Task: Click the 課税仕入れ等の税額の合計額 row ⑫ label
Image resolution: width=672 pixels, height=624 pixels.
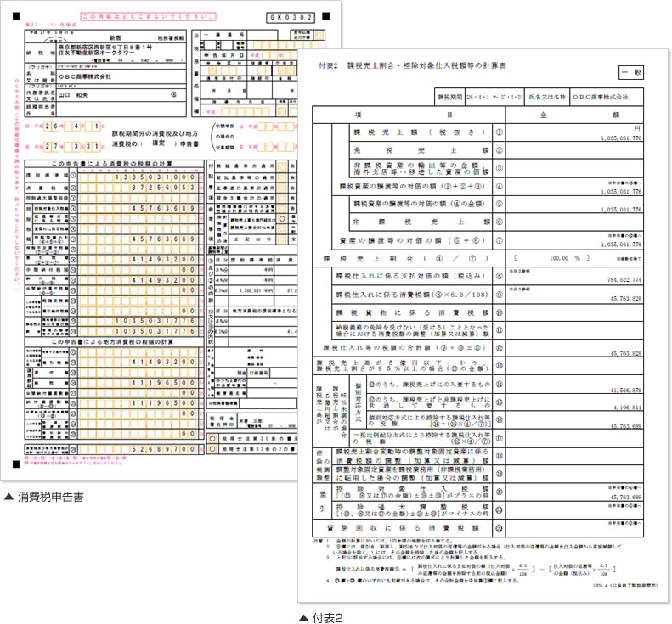Action: tap(404, 348)
